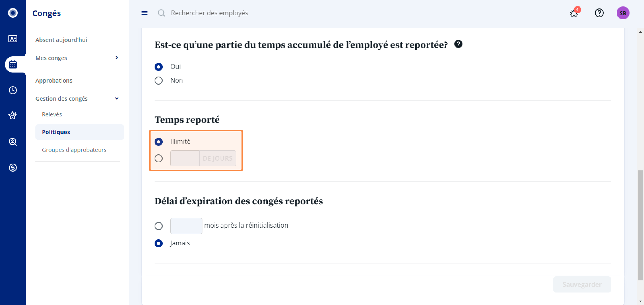This screenshot has width=644, height=305.
Task: Select the calendar leave icon in sidebar
Action: tap(13, 64)
